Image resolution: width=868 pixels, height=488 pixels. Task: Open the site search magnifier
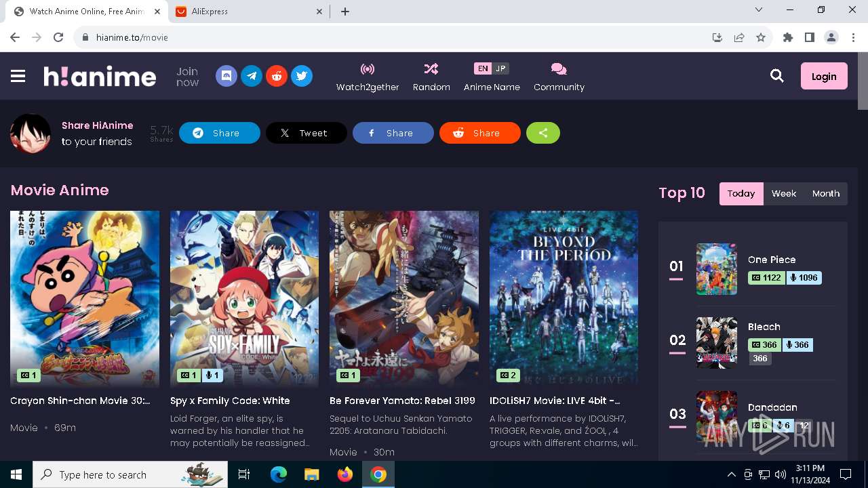coord(777,76)
